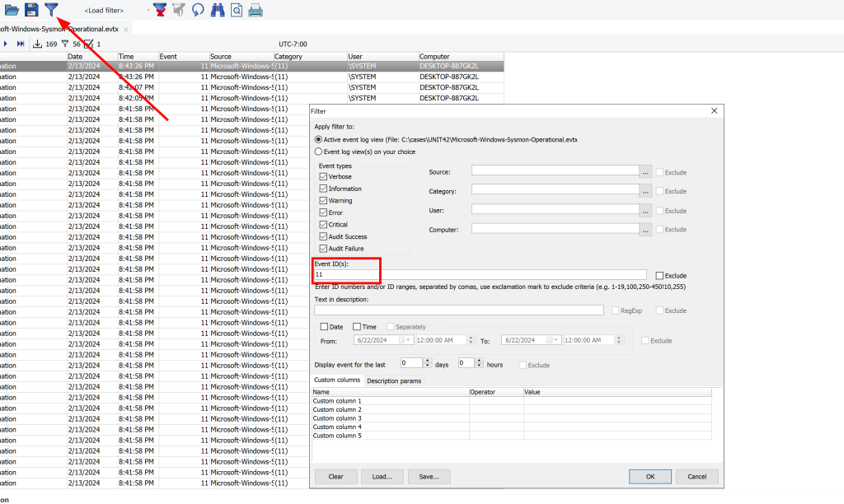The width and height of the screenshot is (844, 504).
Task: Click the Refresh circular arrow icon
Action: point(198,10)
